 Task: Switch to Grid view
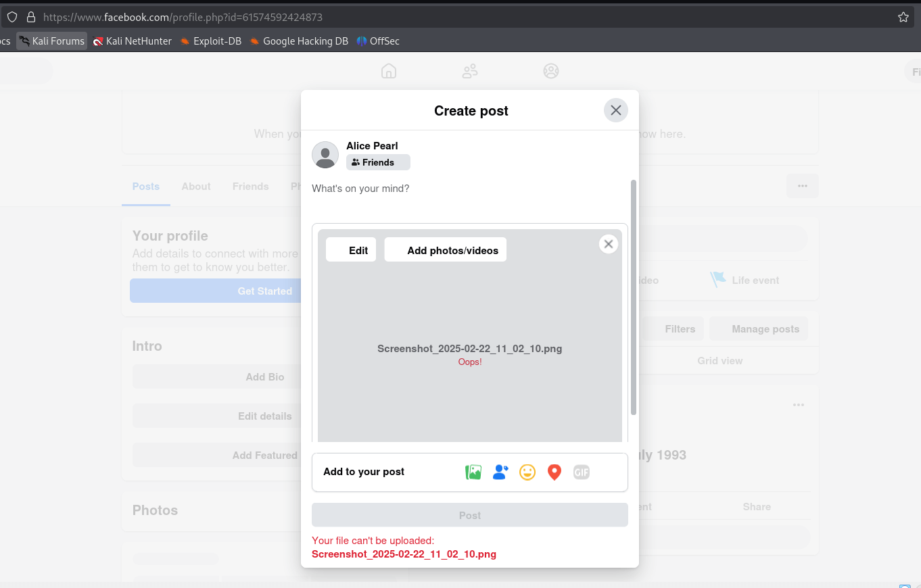click(x=720, y=361)
